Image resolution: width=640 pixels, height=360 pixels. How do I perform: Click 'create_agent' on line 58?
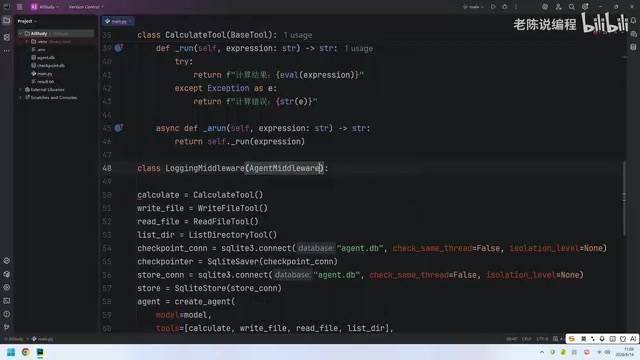point(202,302)
